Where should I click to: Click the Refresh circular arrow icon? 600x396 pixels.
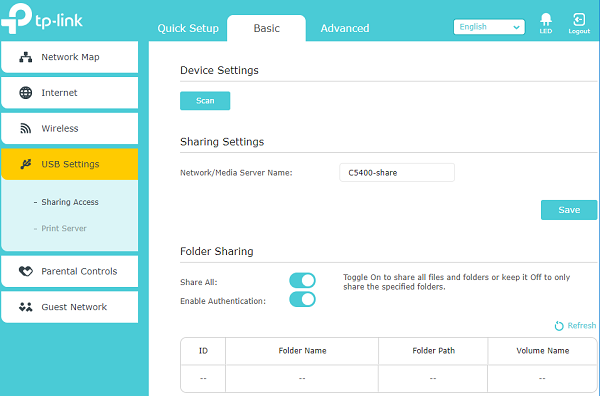(x=559, y=326)
